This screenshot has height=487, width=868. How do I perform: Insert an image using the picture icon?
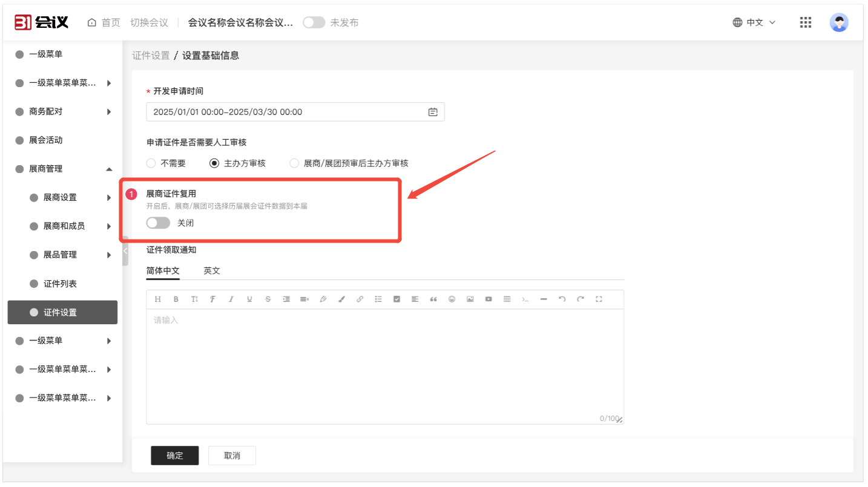[x=470, y=299]
